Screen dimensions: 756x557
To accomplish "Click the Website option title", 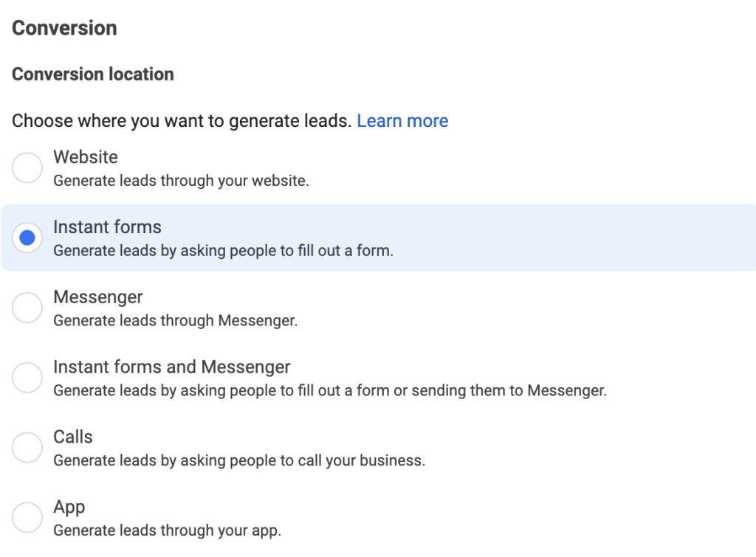I will [86, 157].
